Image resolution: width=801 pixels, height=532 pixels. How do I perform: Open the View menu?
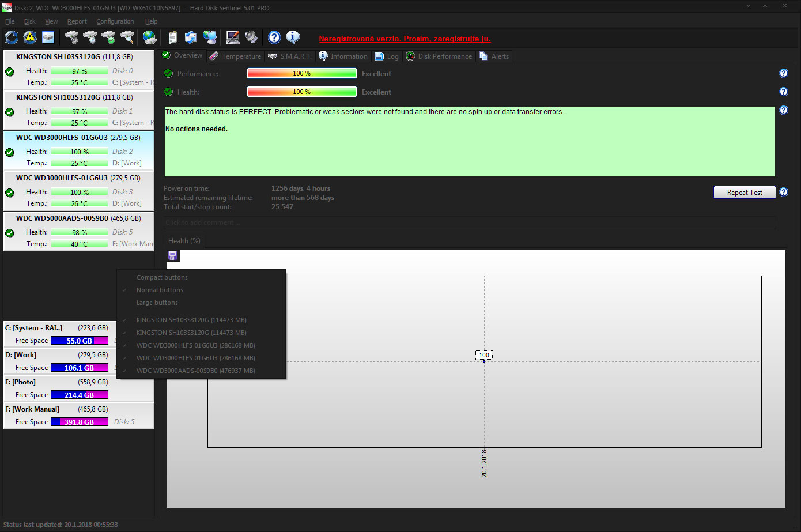point(51,21)
